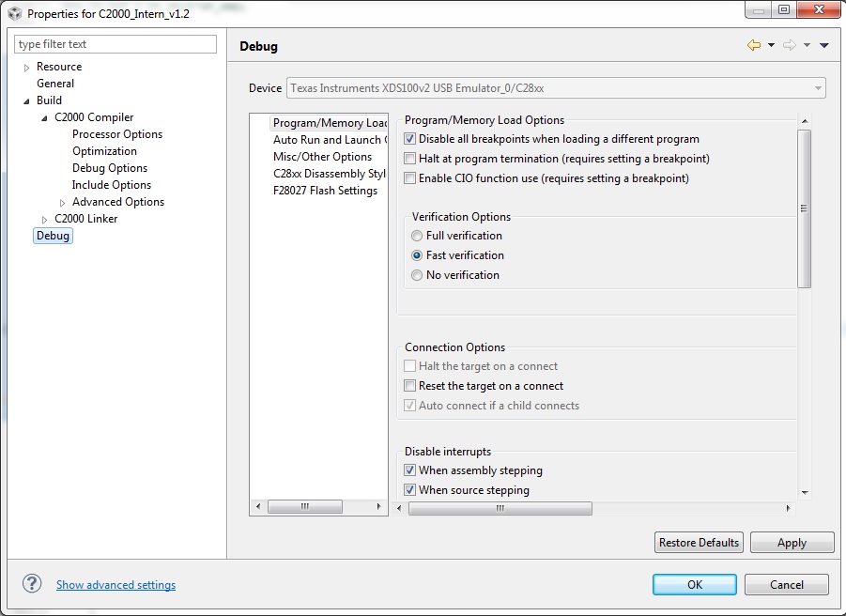846x616 pixels.
Task: Uncheck Disable all breakpoints when loading
Action: tap(410, 138)
